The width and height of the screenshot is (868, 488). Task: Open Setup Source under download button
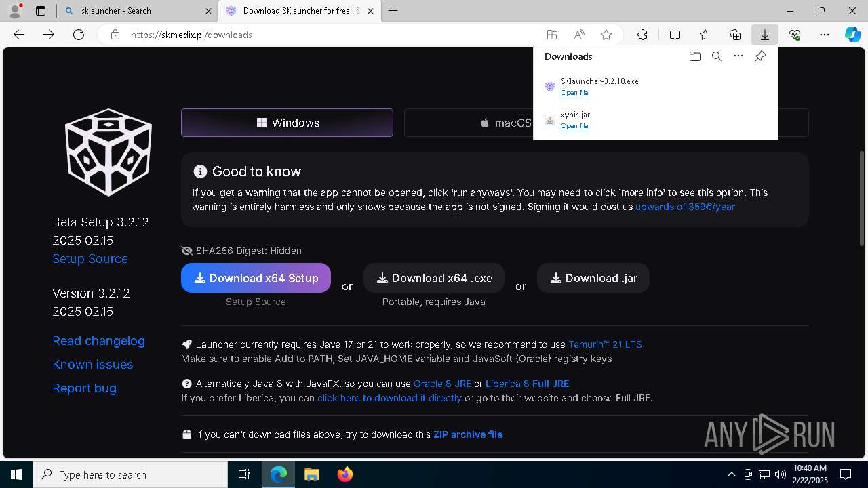[x=256, y=302]
